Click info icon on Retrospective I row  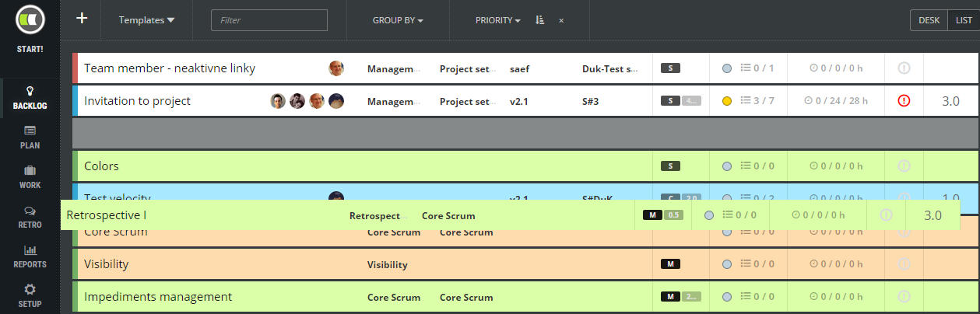(x=886, y=215)
